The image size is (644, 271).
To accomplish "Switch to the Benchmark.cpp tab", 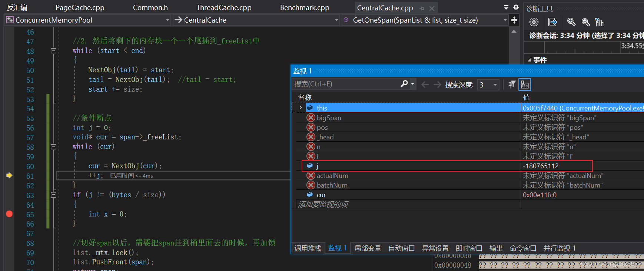I will coord(305,8).
